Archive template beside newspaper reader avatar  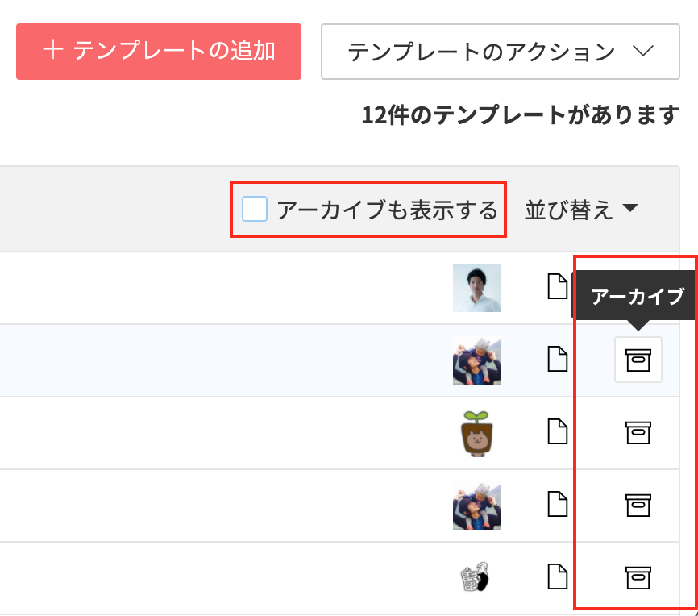click(x=638, y=577)
